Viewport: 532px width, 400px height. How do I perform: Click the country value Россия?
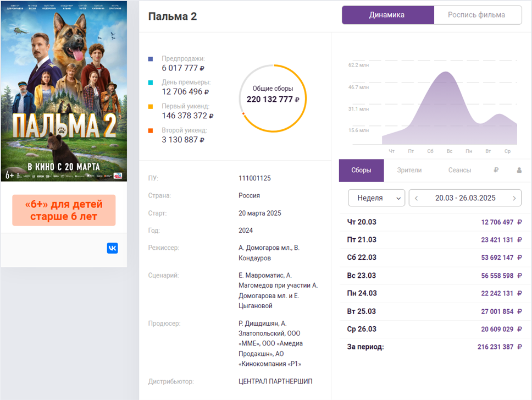coord(249,195)
